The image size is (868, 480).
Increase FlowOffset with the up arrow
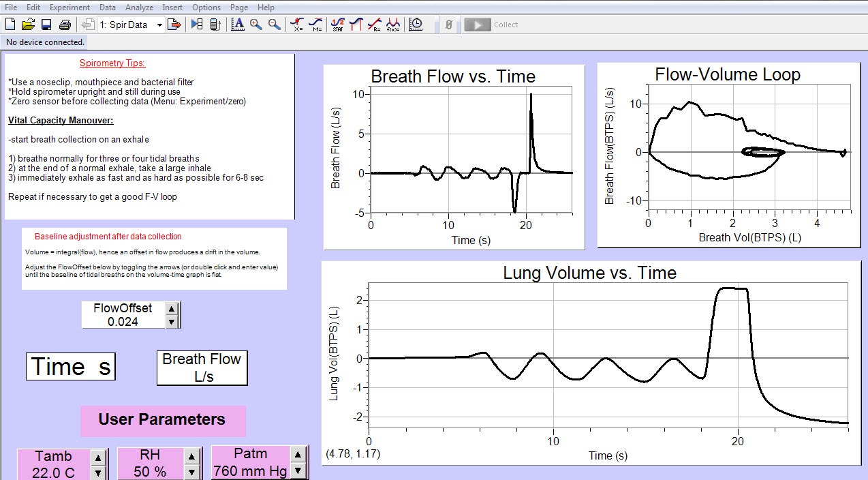172,309
